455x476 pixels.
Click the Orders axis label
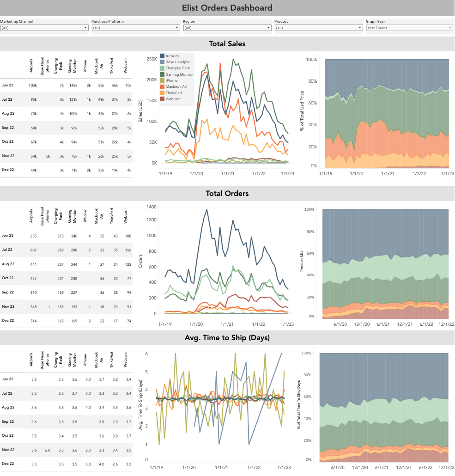point(140,261)
